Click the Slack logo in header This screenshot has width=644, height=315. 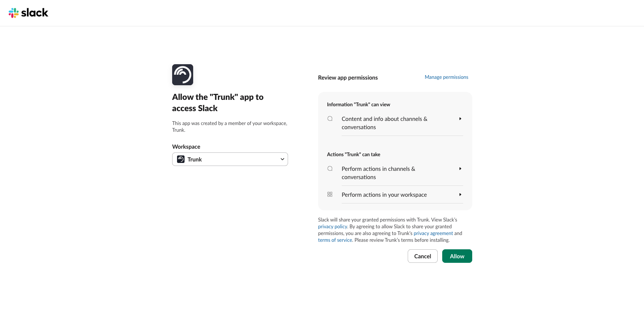pyautogui.click(x=29, y=13)
